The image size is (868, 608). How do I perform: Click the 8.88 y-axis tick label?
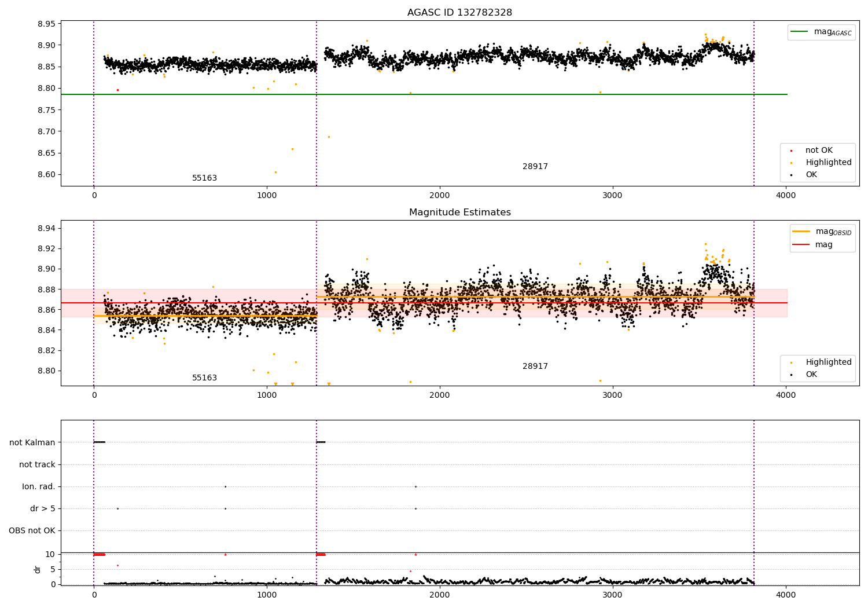(x=46, y=290)
